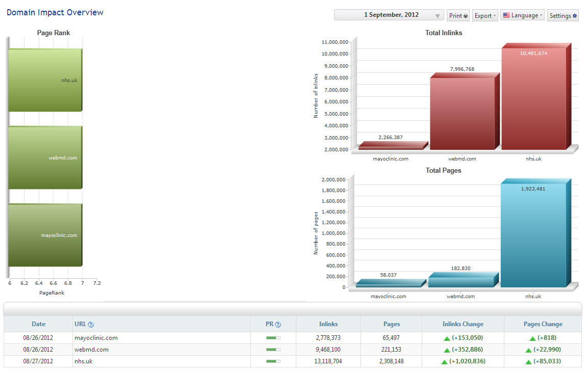Click the help icon next to PR header
The image size is (588, 372).
(278, 325)
